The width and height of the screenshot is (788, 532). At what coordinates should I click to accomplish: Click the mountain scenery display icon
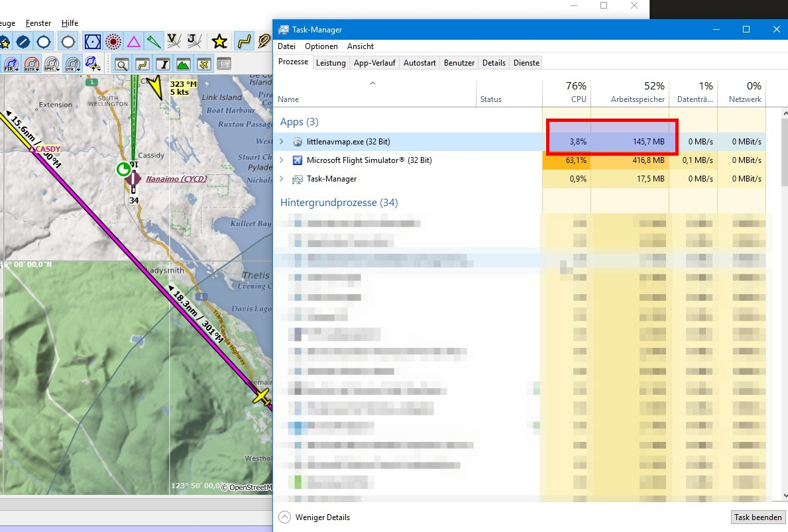(x=184, y=64)
